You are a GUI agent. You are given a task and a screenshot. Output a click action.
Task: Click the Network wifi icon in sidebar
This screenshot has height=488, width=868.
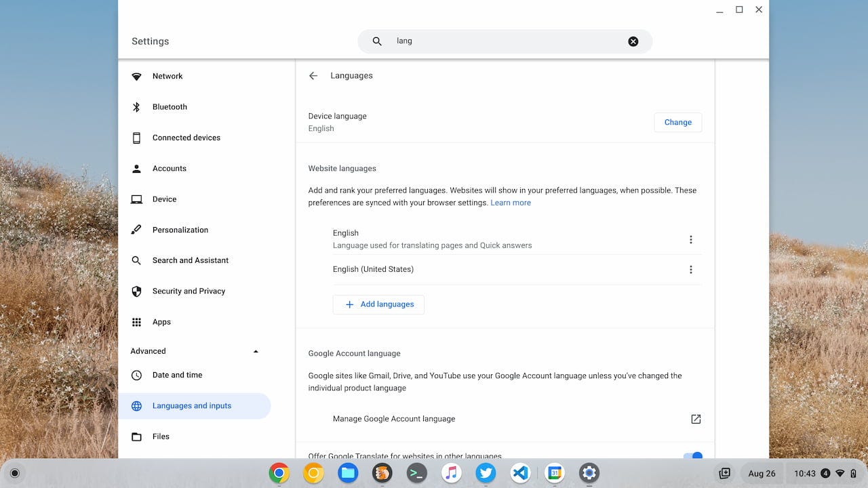tap(136, 77)
